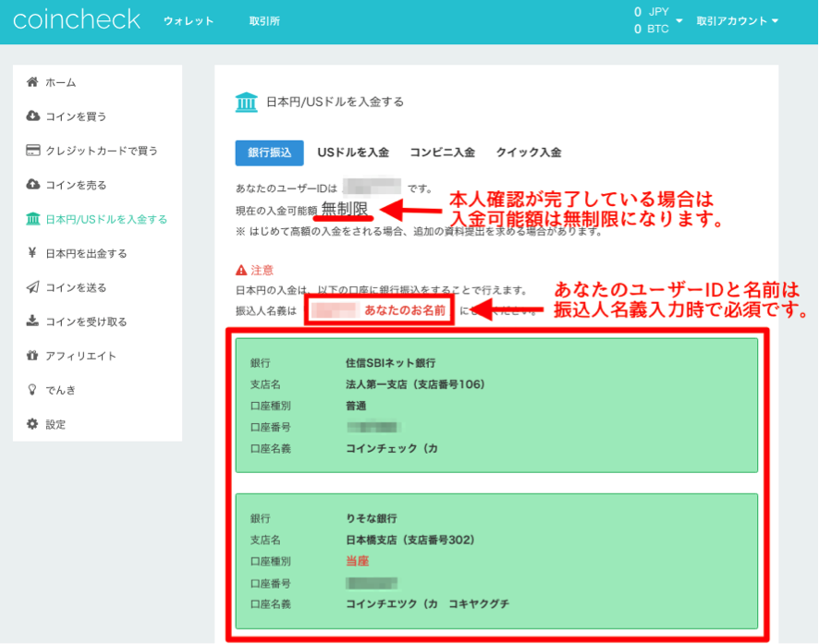This screenshot has width=819, height=644.
Task: Click the red 当座 account type
Action: [x=357, y=561]
